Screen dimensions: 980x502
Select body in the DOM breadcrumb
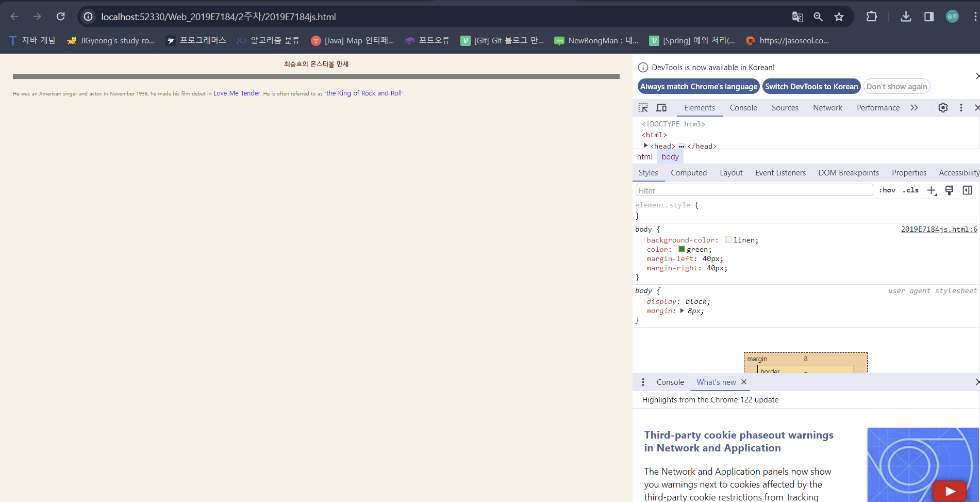coord(670,157)
